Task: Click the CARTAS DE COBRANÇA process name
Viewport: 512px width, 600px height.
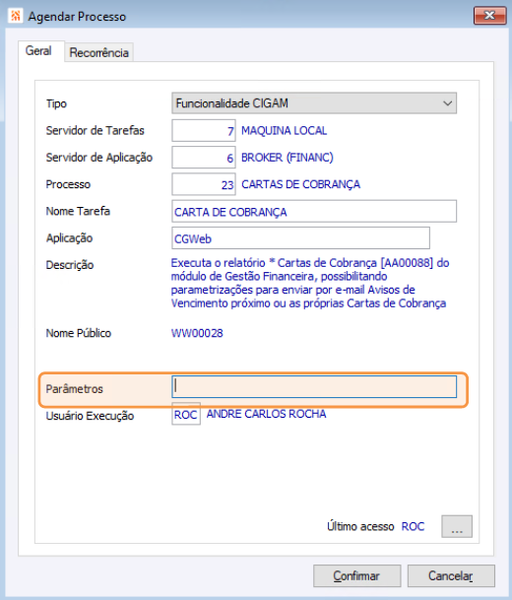Action: tap(300, 184)
